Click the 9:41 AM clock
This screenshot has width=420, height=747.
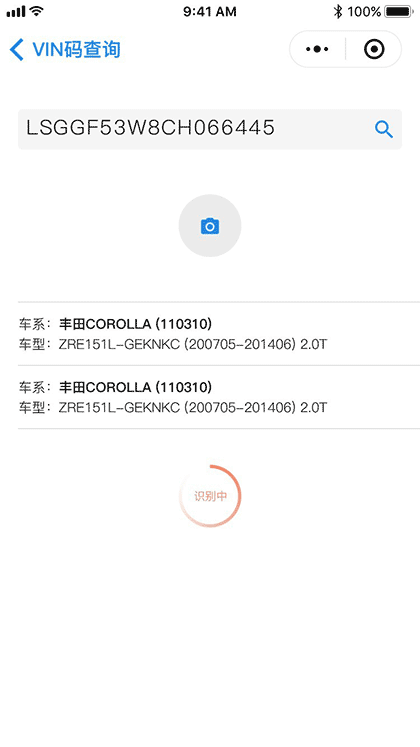(210, 11)
